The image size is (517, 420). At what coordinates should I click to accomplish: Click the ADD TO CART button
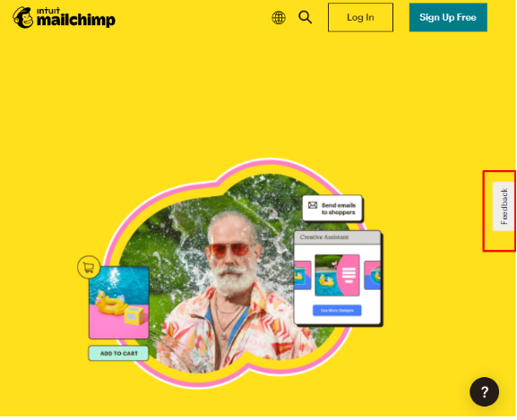pyautogui.click(x=118, y=354)
